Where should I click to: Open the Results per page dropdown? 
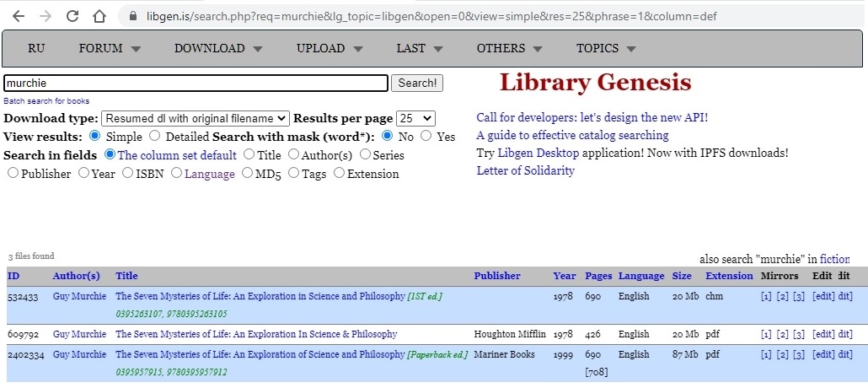tap(415, 119)
